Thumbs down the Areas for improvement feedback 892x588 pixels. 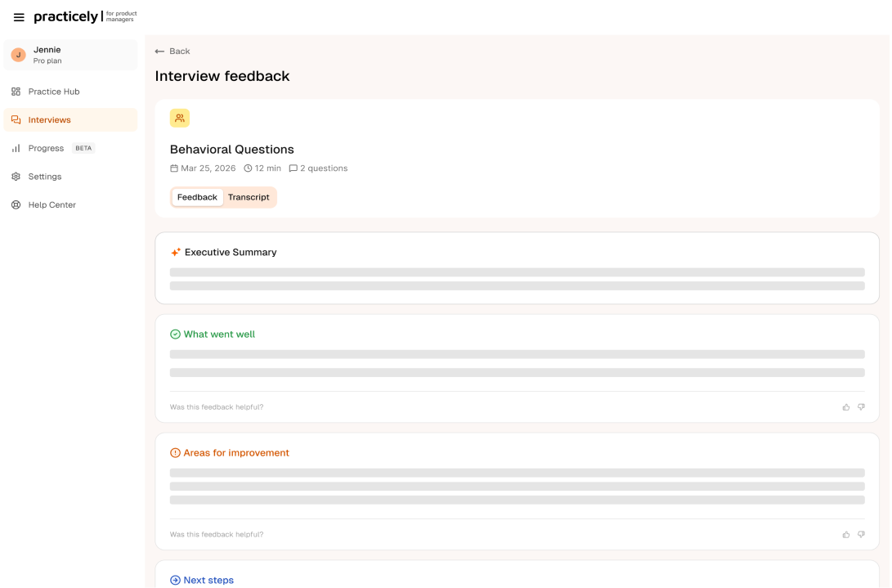coord(861,535)
